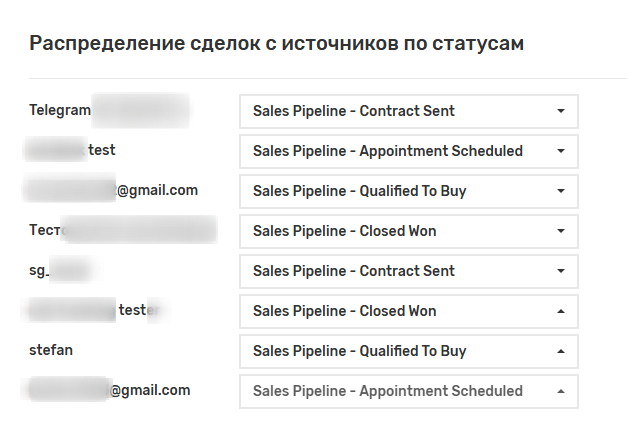Click the down arrow in the Тест row

pos(560,231)
